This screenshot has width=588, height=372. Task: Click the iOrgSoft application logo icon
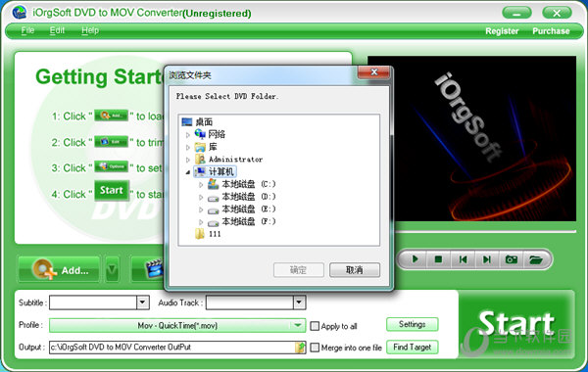(x=19, y=13)
